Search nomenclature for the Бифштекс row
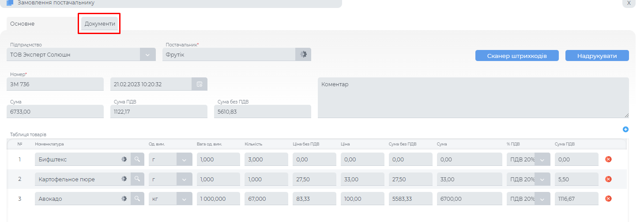 click(x=137, y=159)
